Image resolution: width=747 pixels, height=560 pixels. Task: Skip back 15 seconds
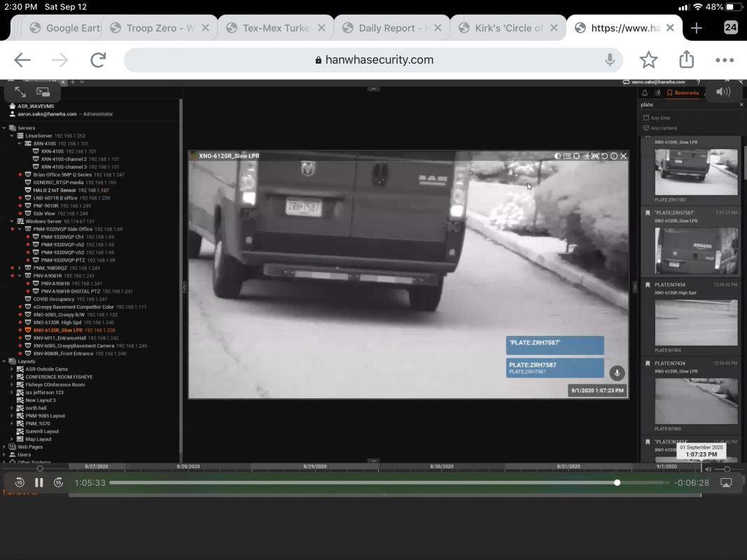click(20, 482)
